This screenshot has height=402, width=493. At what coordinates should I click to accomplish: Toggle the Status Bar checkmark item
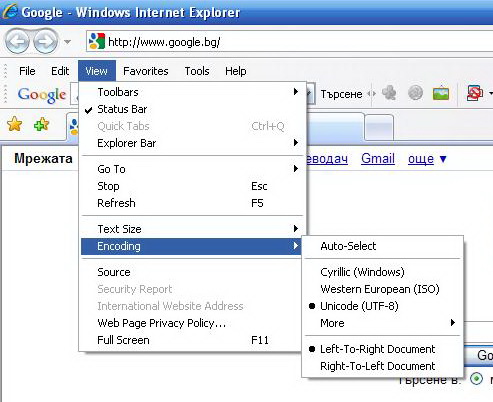point(192,109)
